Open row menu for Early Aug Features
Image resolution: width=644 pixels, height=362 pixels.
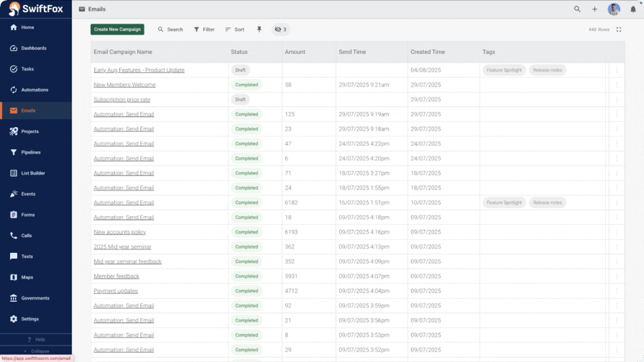pos(616,70)
